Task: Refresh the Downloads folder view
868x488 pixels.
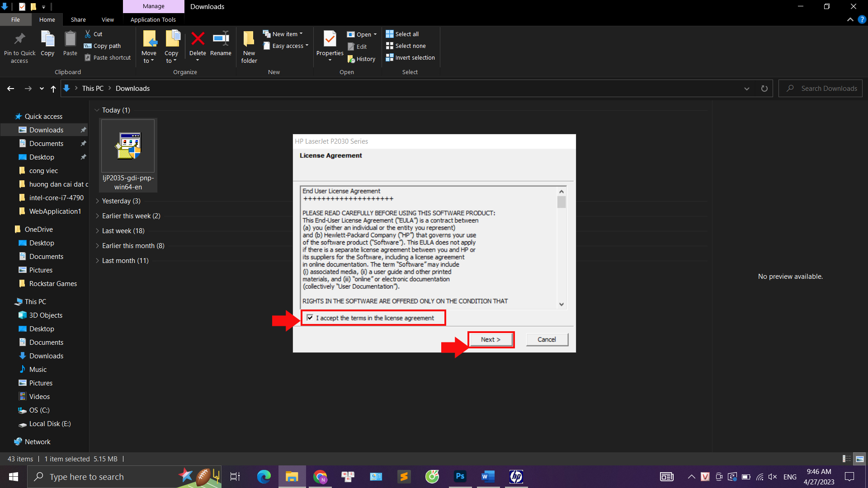Action: (764, 89)
